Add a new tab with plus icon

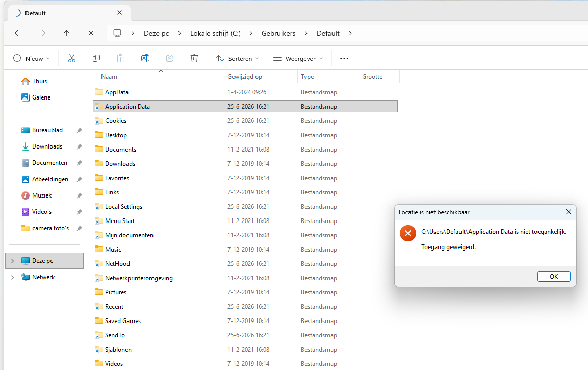(142, 13)
